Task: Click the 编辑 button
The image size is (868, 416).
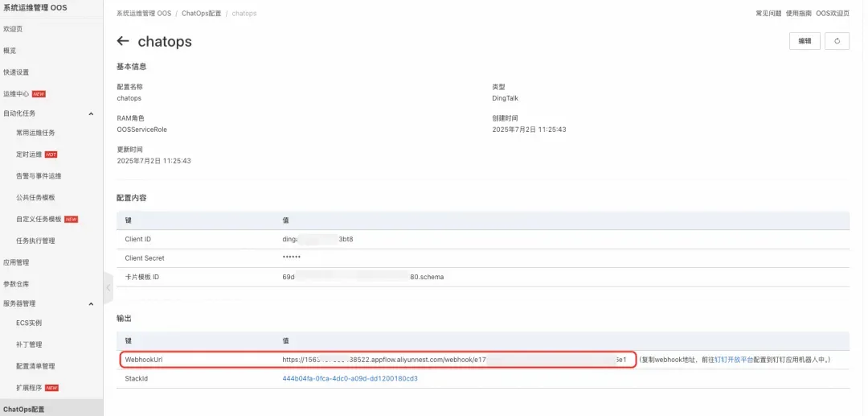Action: pos(805,41)
